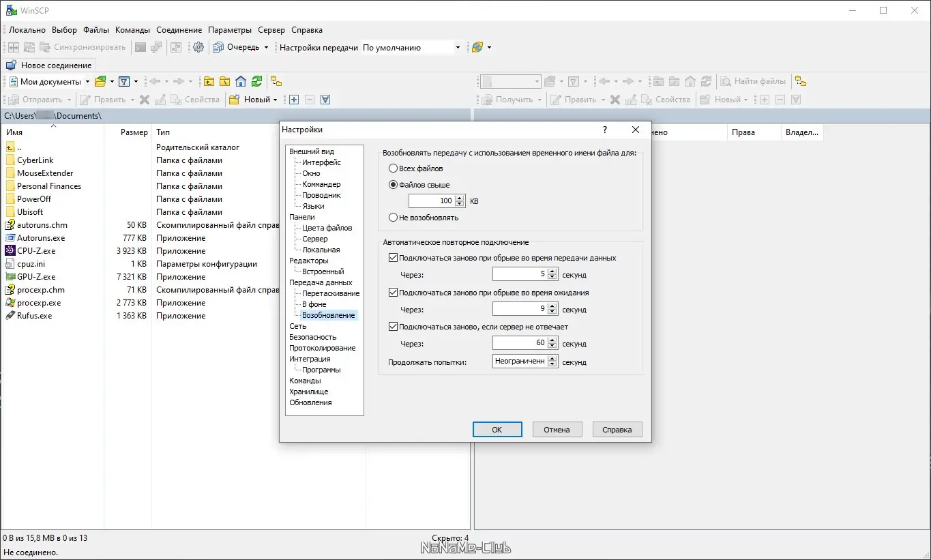Open the dropdown arrow beside the globe icon
This screenshot has width=931, height=560.
[489, 48]
